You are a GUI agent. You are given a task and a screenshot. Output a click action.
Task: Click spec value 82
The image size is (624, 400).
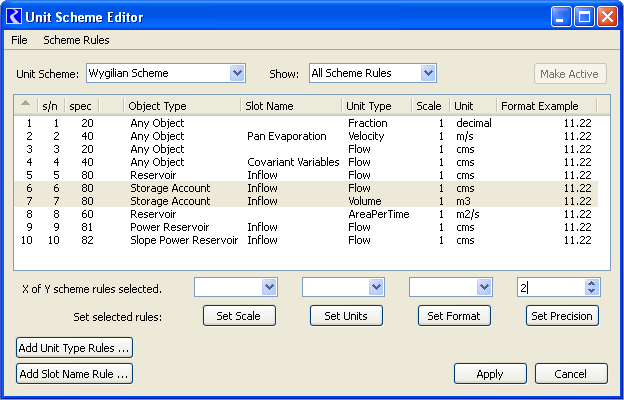click(x=87, y=240)
